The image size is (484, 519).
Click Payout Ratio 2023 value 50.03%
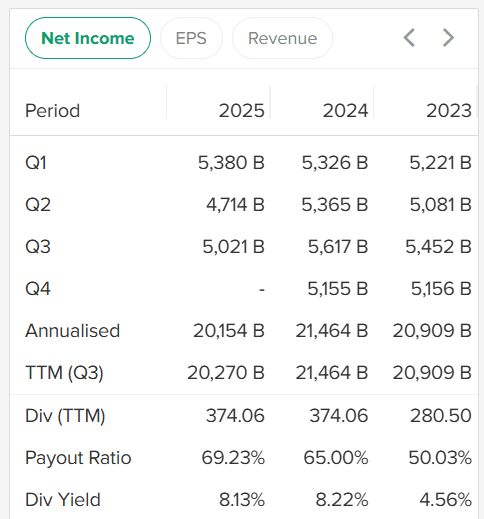click(x=440, y=458)
